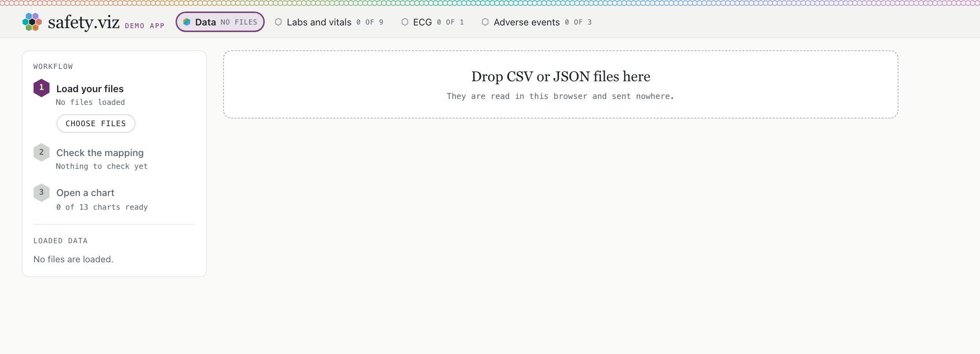
Task: Click the Choose Files button
Action: (96, 123)
